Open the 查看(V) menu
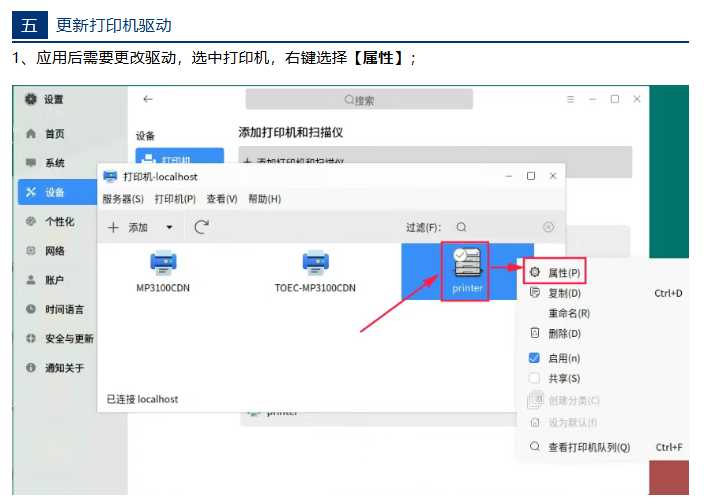707x504 pixels. [x=221, y=199]
